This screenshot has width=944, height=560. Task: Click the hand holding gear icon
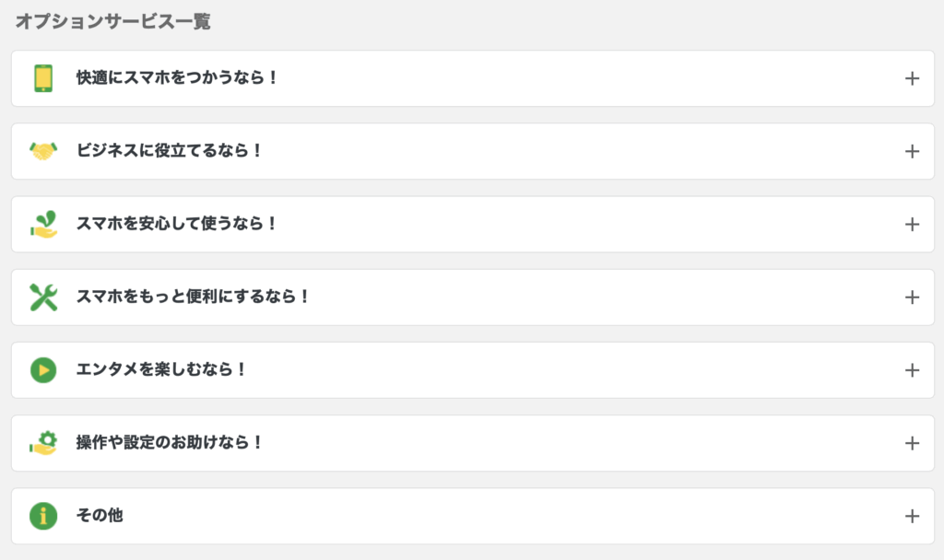pyautogui.click(x=43, y=443)
